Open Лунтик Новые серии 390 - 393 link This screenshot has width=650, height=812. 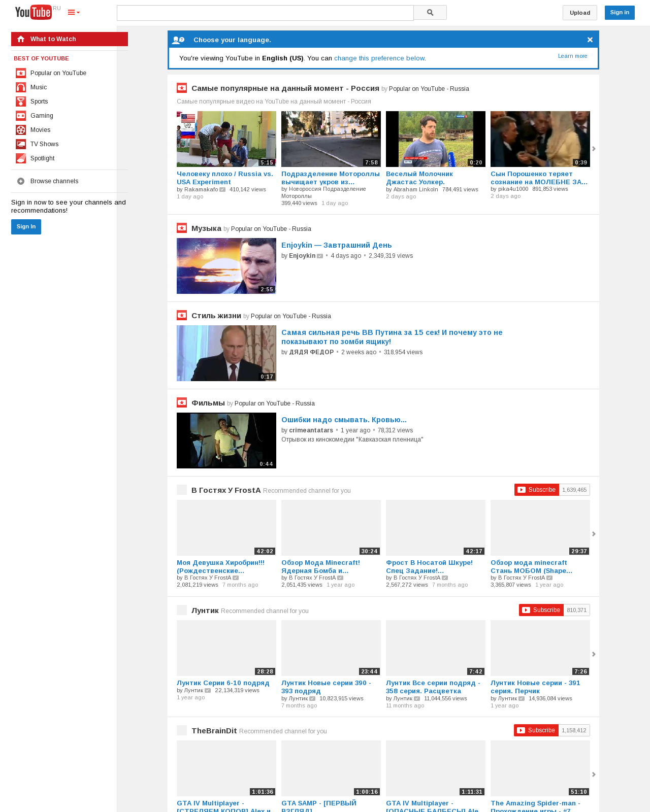tap(327, 687)
